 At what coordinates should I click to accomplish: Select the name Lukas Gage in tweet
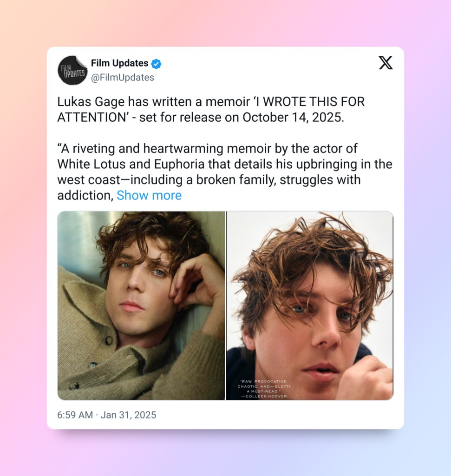91,102
